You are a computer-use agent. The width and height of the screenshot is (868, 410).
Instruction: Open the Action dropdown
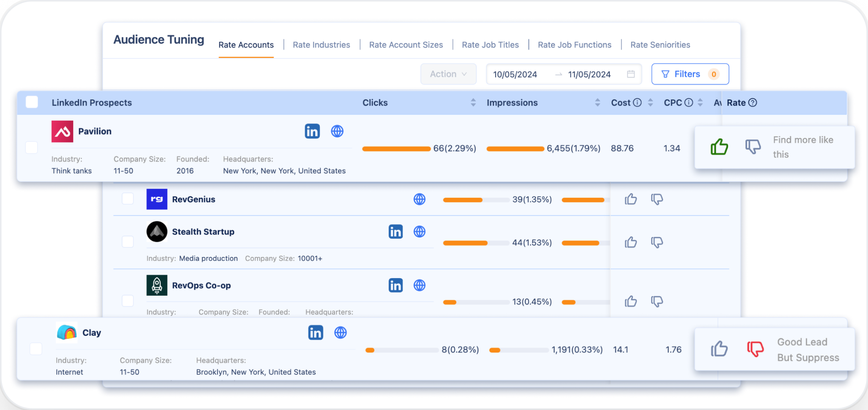(448, 74)
